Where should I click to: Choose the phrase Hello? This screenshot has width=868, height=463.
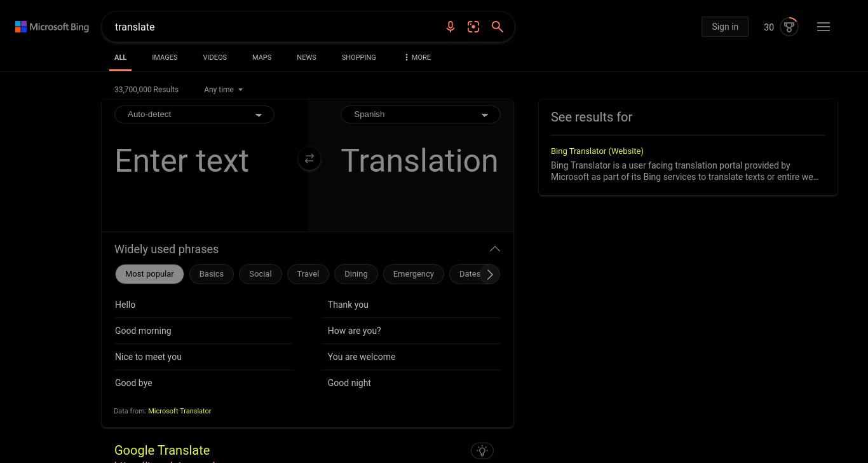[125, 305]
